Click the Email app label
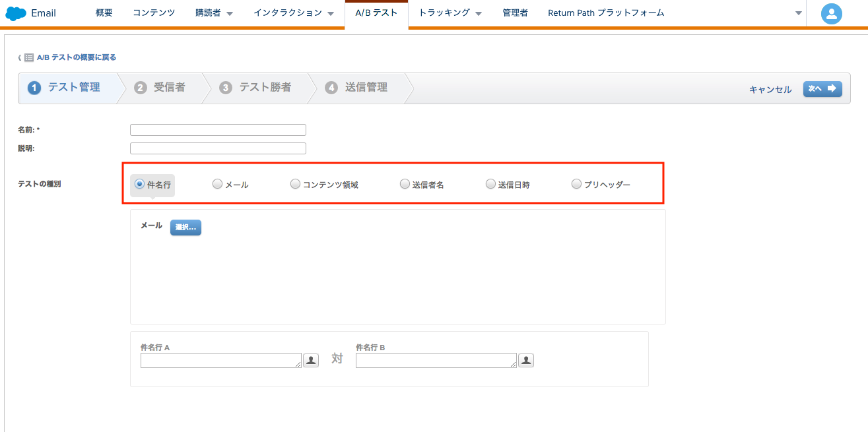The image size is (868, 432). [44, 13]
